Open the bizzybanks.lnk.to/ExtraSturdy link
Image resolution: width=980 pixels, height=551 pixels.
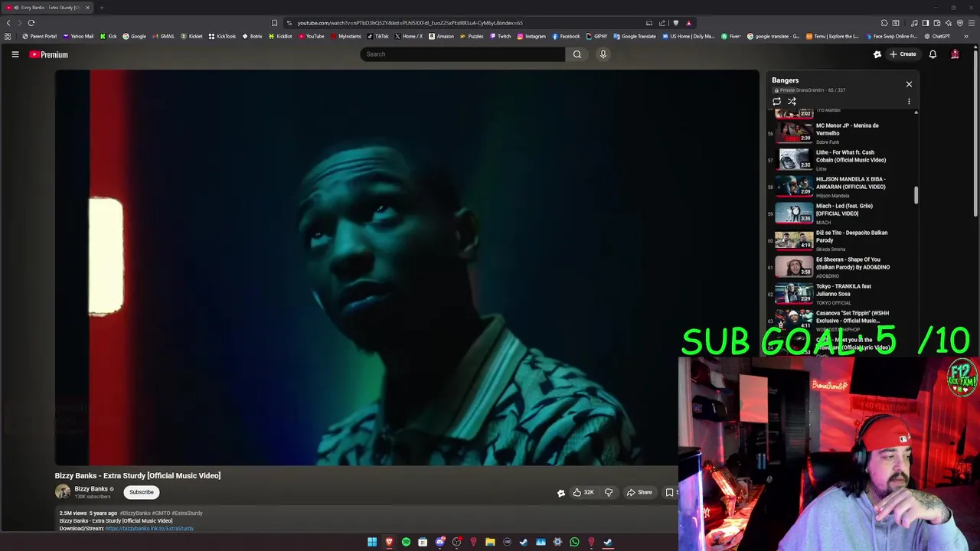(149, 529)
